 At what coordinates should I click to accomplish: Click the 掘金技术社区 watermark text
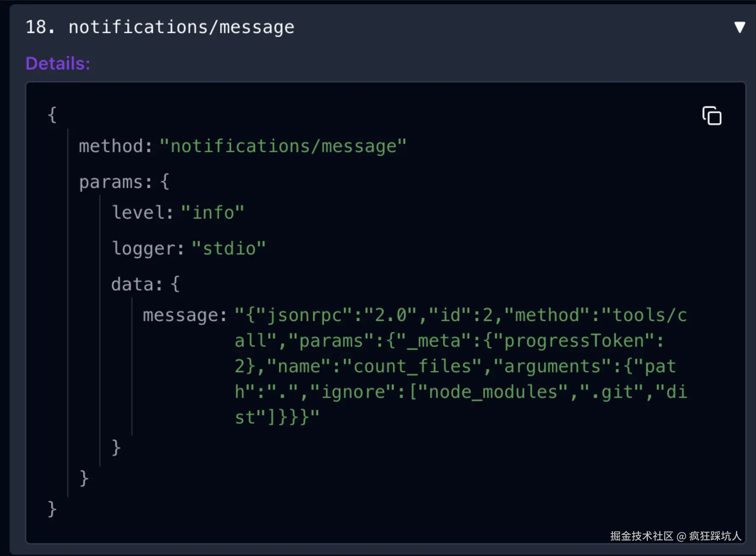point(642,536)
